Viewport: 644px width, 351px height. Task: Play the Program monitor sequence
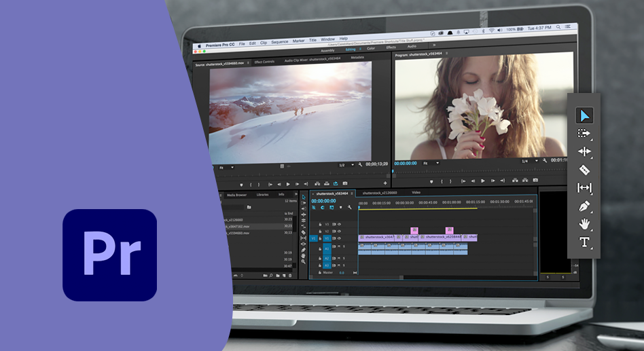483,181
